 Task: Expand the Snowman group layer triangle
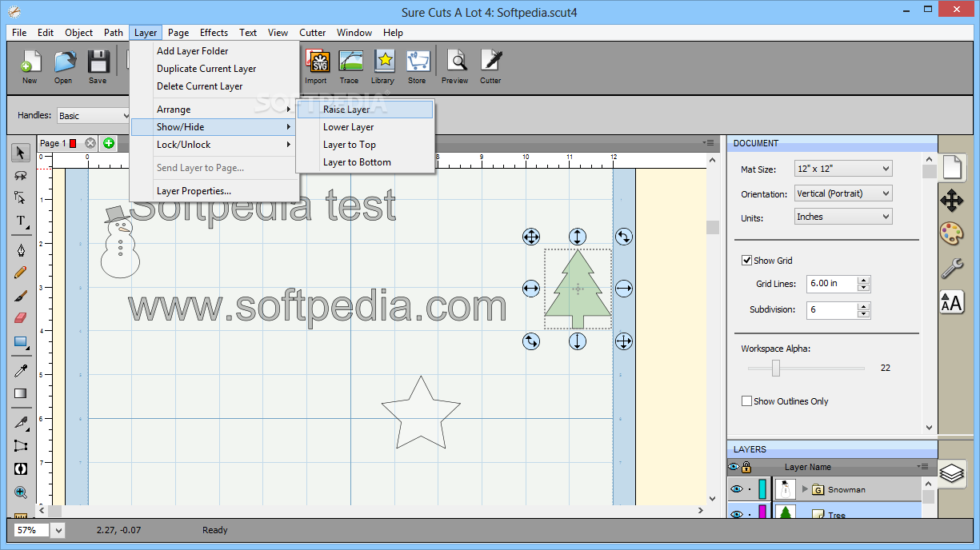tap(805, 489)
